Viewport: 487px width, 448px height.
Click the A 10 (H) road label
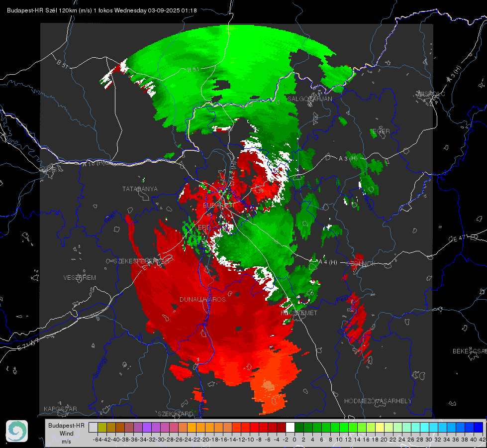point(94,164)
